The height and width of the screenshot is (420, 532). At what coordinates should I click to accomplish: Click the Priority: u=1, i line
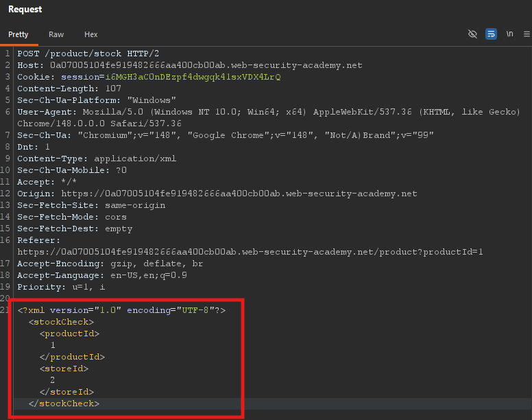(x=61, y=287)
